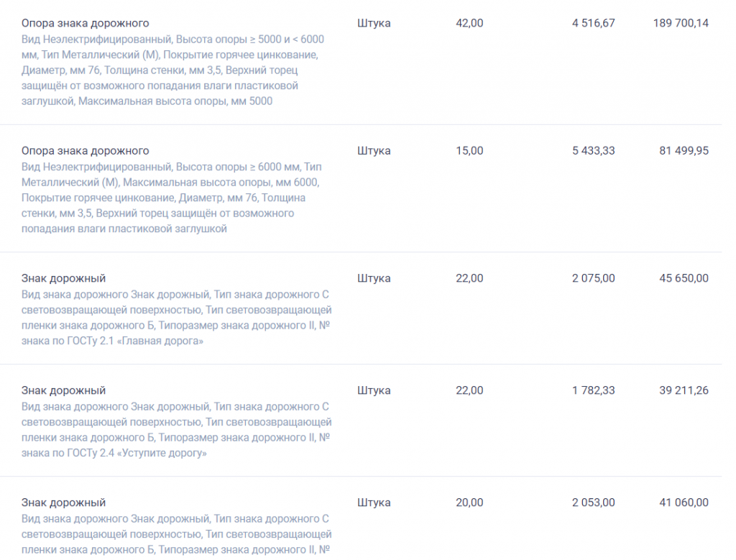
Task: Click unit price 5 433,33
Action: pyautogui.click(x=593, y=151)
